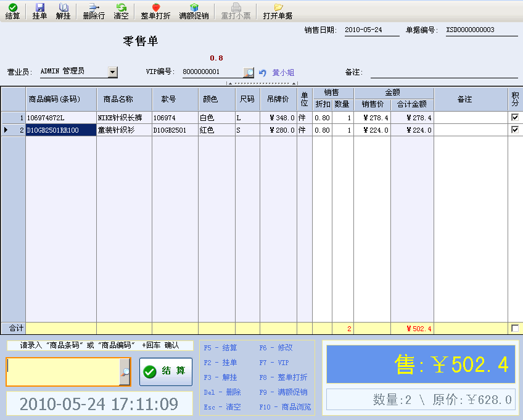Toggle 积分 checkbox for NIKE针织长裤 row
Viewport: 523px width, 420px height.
[x=515, y=117]
